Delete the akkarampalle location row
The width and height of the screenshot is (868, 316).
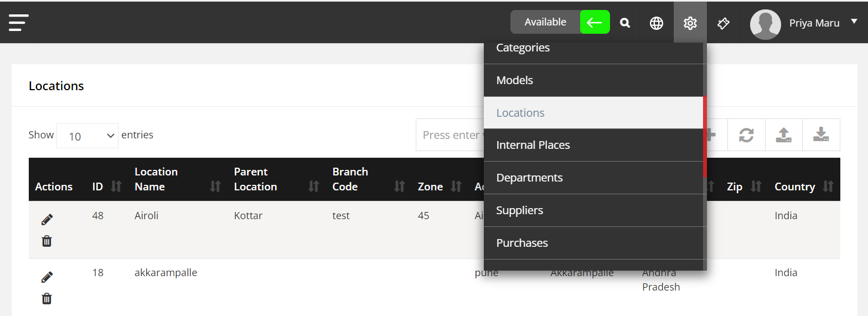47,299
